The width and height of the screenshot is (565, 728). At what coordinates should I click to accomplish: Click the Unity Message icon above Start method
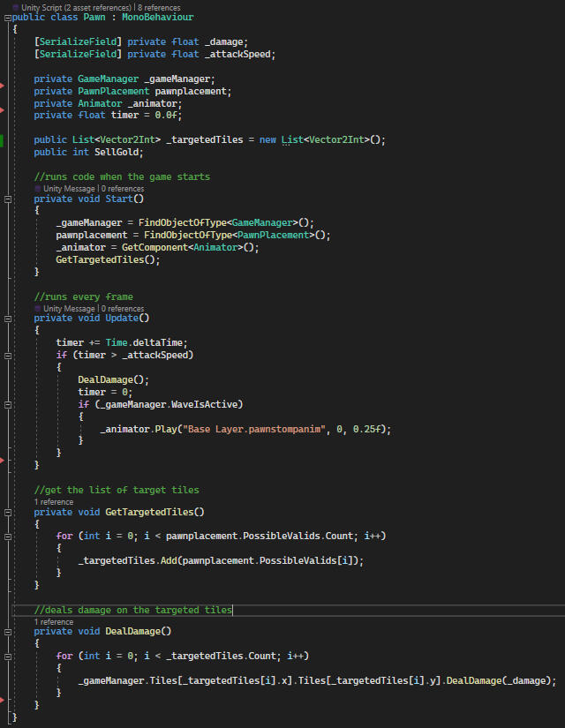click(x=37, y=188)
